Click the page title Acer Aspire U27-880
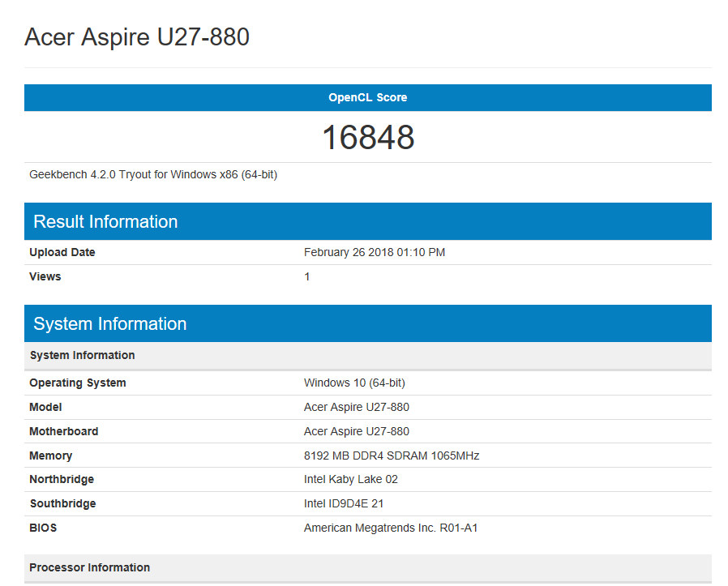 click(x=137, y=37)
